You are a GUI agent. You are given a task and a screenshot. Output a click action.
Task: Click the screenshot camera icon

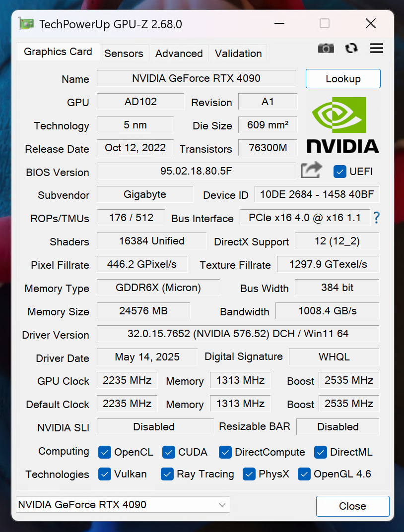pos(326,48)
